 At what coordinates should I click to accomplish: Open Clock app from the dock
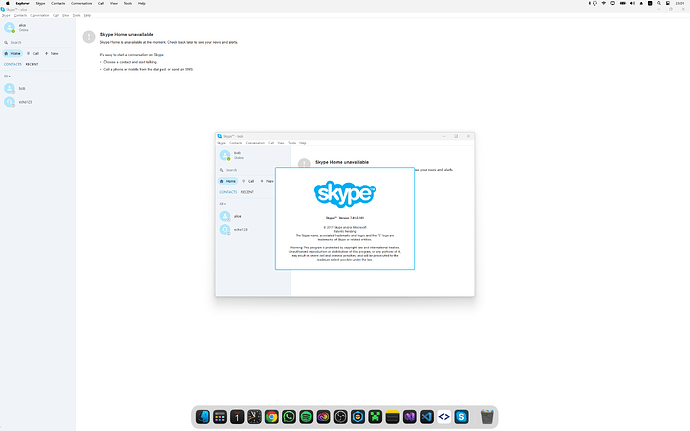(x=254, y=416)
